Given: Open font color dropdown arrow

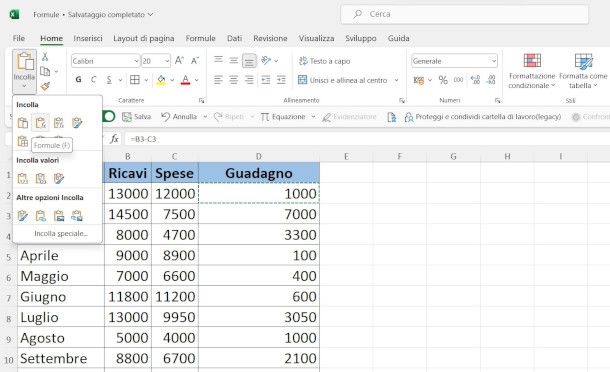Looking at the screenshot, I should point(196,80).
